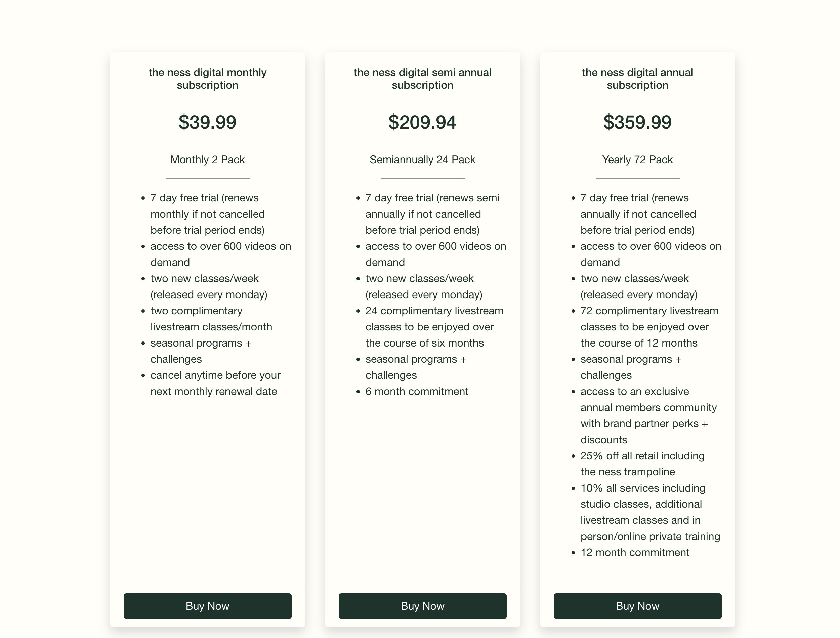The image size is (840, 638).
Task: Click the Monthly 2 Pack label
Action: click(207, 159)
